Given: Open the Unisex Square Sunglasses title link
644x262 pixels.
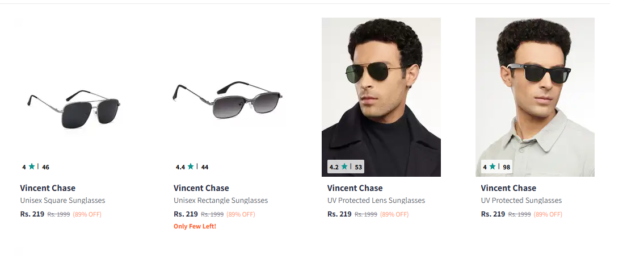Looking at the screenshot, I should (62, 201).
